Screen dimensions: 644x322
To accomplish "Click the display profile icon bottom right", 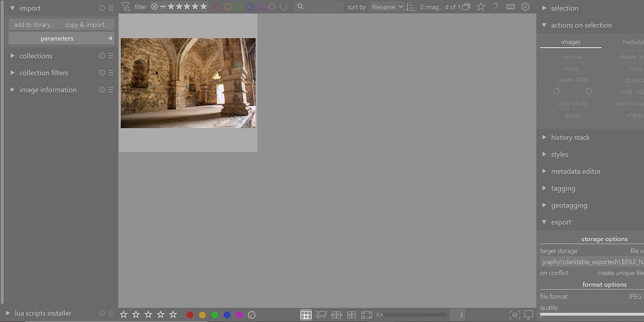I will [529, 315].
